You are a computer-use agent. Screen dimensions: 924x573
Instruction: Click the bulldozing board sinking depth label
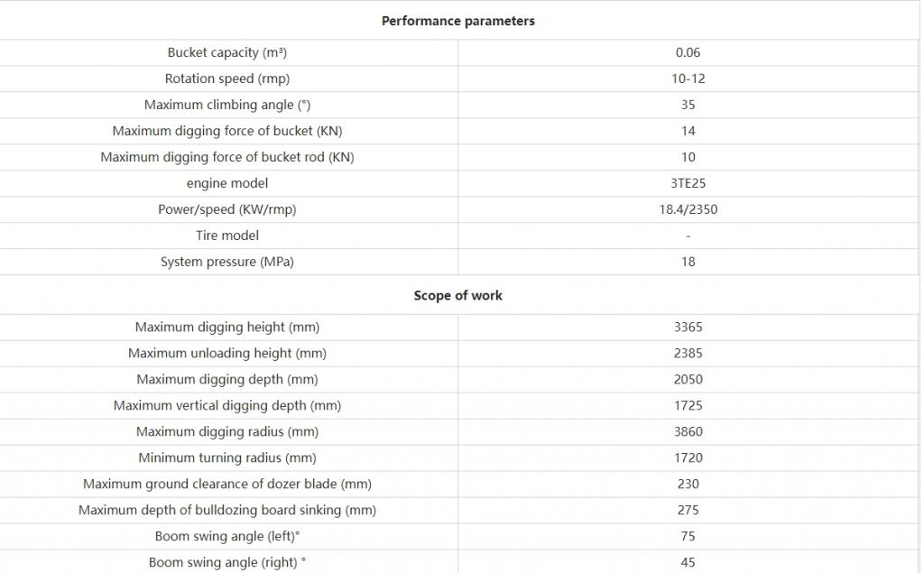click(226, 510)
